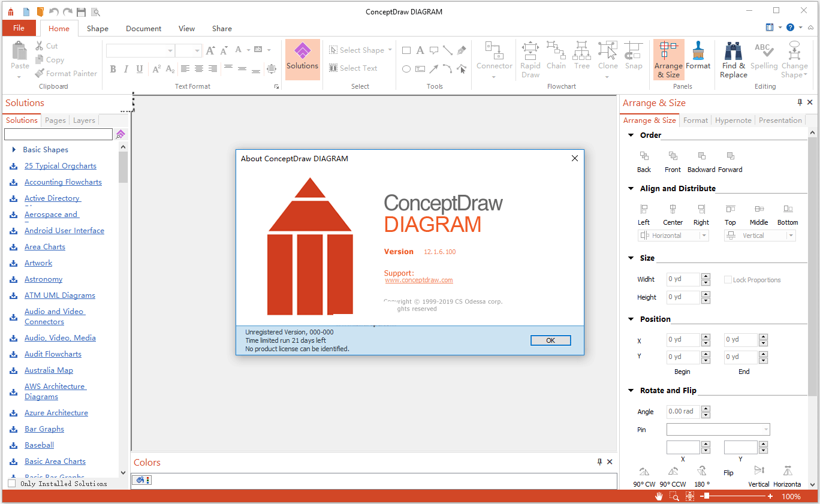
Task: Open the Find & Replace tool
Action: (x=734, y=59)
